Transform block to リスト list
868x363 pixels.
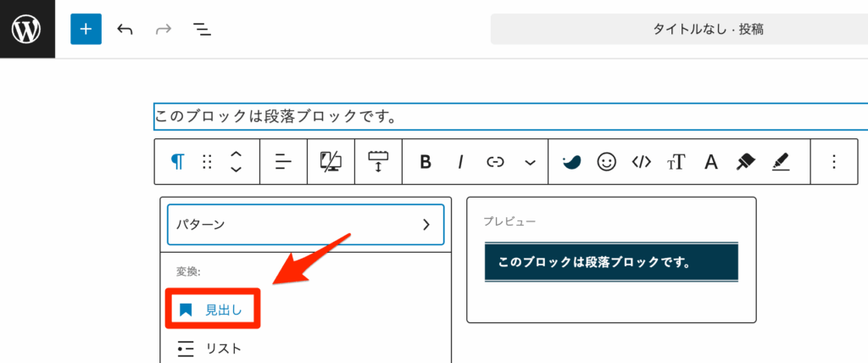click(305, 349)
